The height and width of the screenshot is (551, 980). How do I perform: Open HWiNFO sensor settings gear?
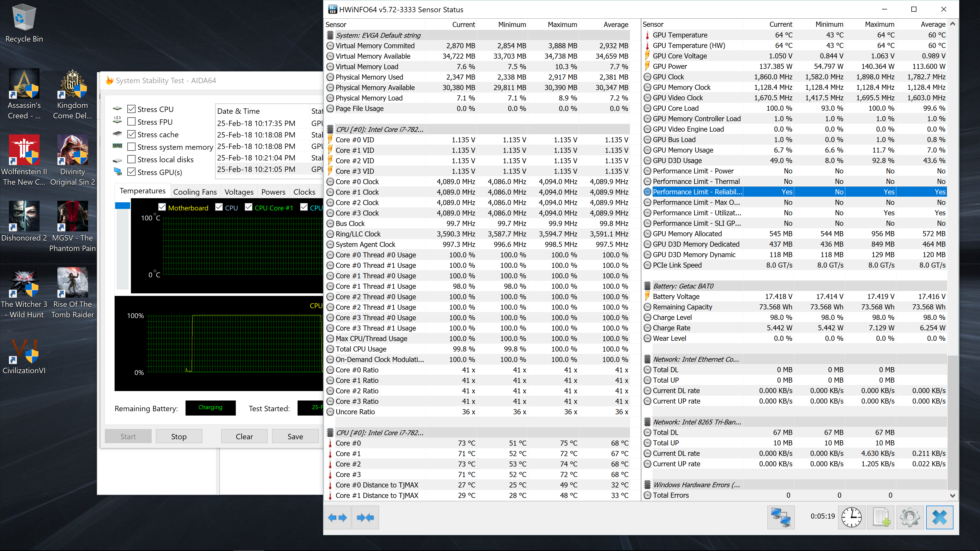pos(910,517)
